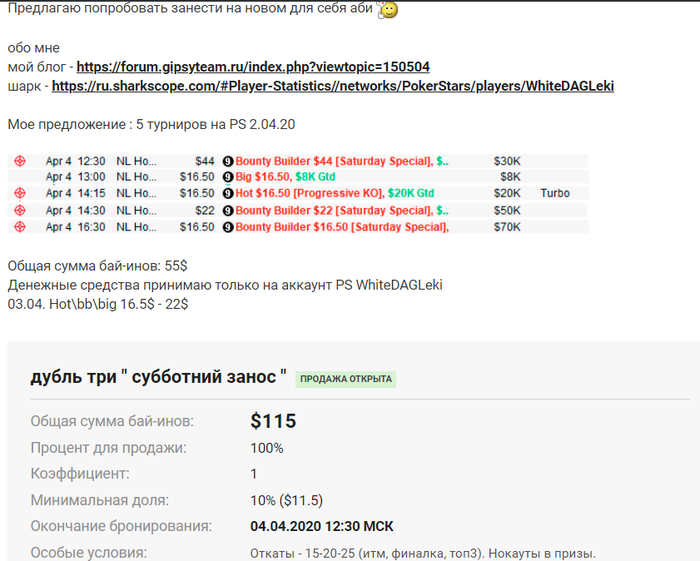700x561 pixels.
Task: Click the 'Apr 4 14:30' start time
Action: 75,210
